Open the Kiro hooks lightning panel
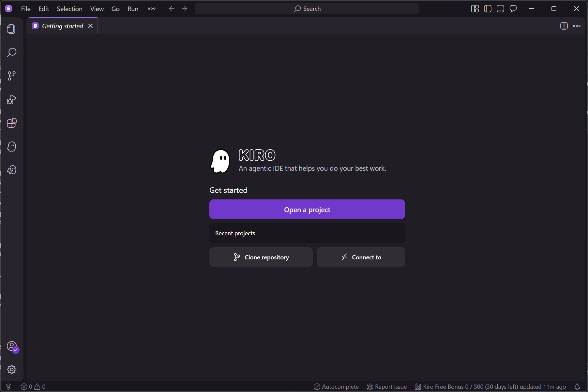588x392 pixels. (x=11, y=170)
